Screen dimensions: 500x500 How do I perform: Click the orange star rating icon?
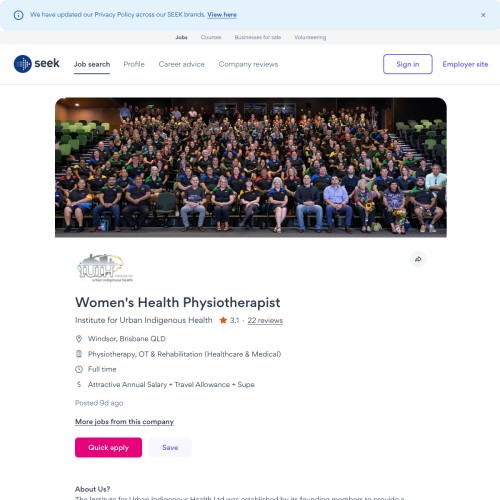(x=223, y=320)
